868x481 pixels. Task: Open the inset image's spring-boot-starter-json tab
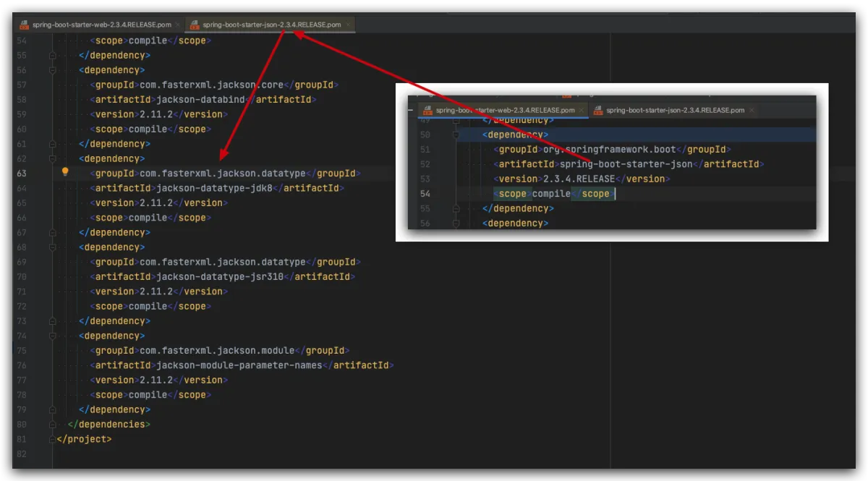pyautogui.click(x=675, y=111)
